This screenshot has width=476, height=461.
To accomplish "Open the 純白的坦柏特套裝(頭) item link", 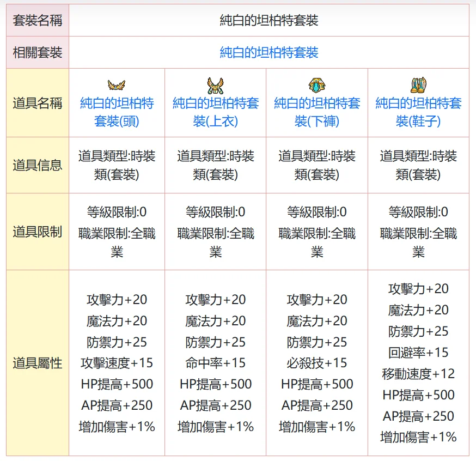I will pyautogui.click(x=117, y=112).
